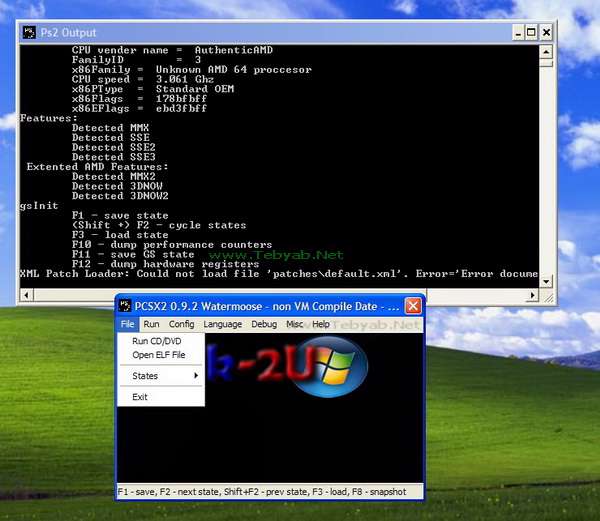Minimize the Ps2 Output window
Viewport: 600px width, 521px height.
[518, 33]
